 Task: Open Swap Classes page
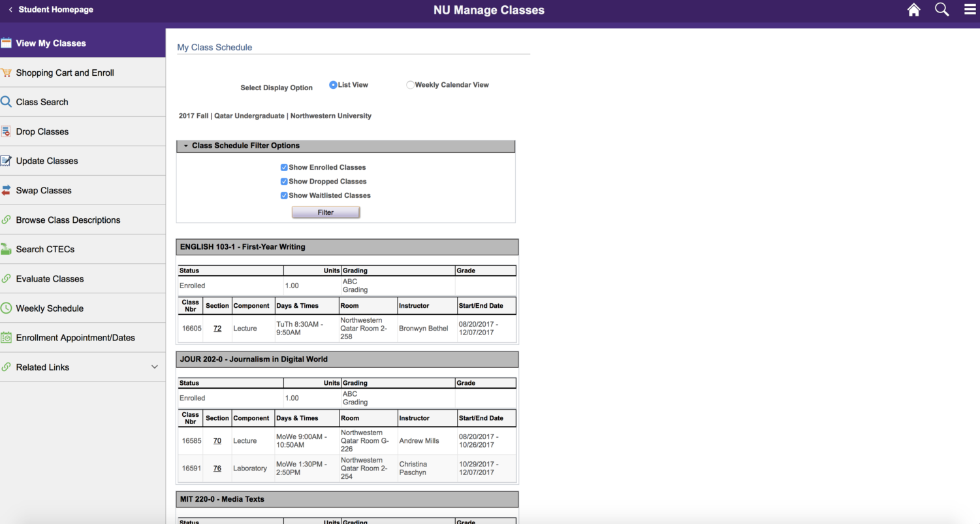82,190
